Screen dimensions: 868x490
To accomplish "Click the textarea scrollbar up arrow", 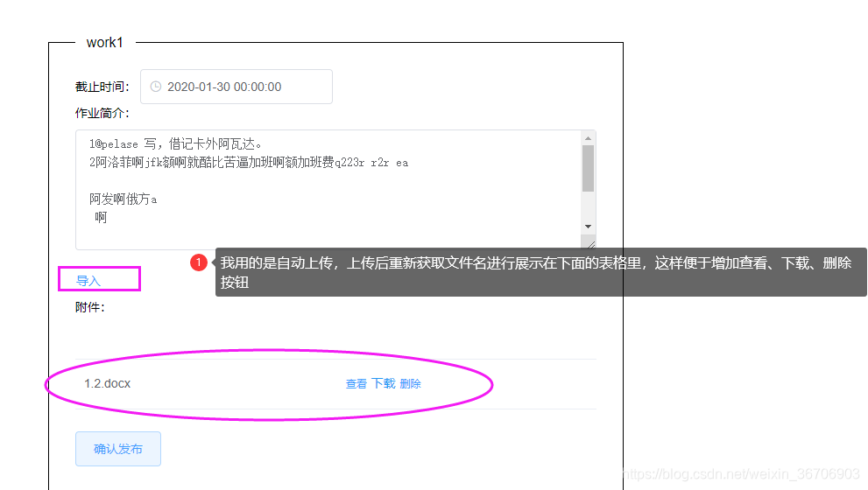I will [x=588, y=138].
